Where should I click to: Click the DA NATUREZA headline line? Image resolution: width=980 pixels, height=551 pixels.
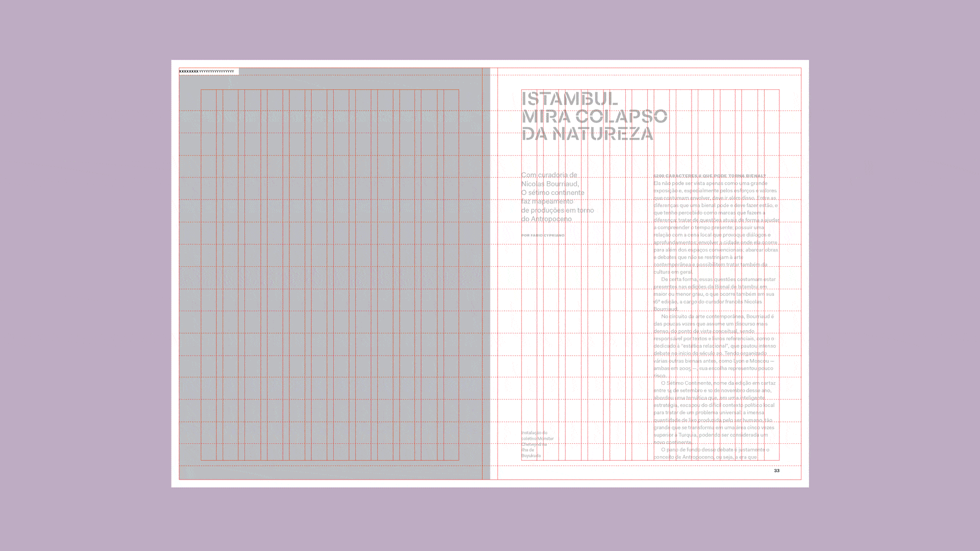tap(587, 134)
